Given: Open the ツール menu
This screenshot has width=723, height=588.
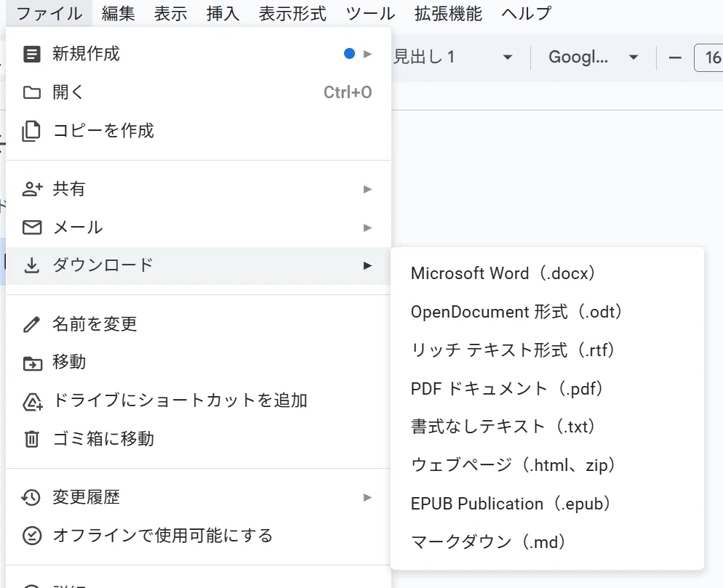Looking at the screenshot, I should (370, 13).
